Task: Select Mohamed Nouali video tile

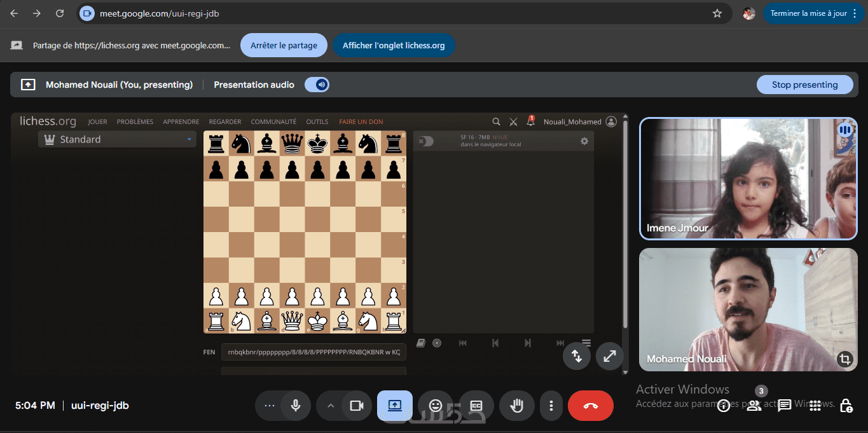Action: coord(748,308)
